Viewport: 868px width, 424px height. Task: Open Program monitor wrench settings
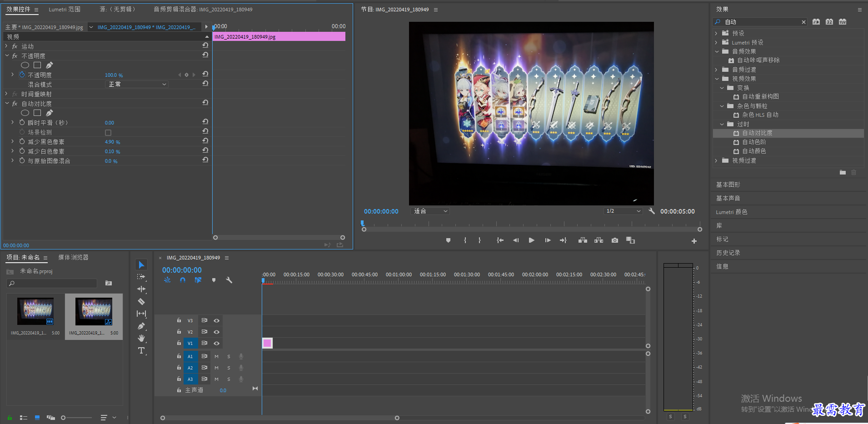click(x=652, y=211)
